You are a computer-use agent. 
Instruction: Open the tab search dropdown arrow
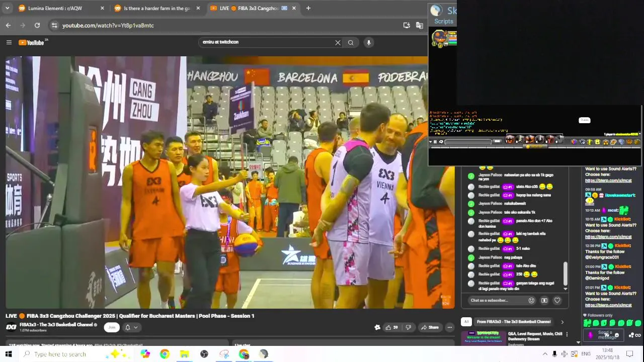point(7,8)
